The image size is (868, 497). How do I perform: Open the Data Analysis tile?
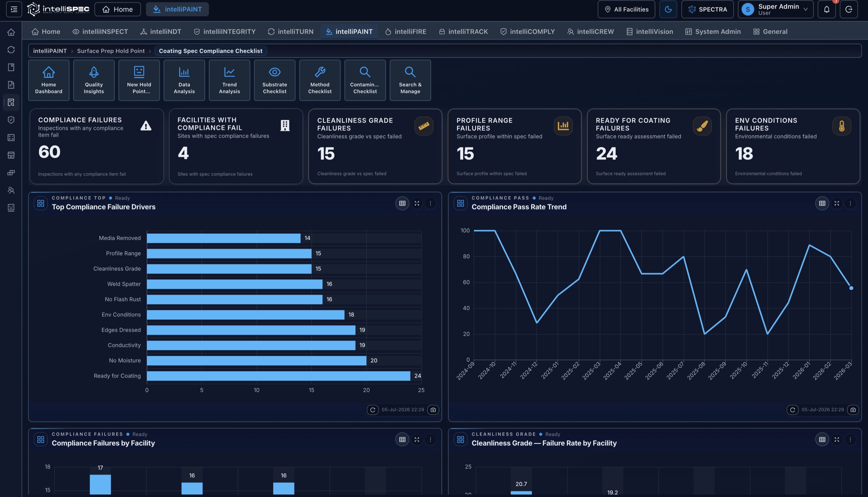click(x=184, y=80)
